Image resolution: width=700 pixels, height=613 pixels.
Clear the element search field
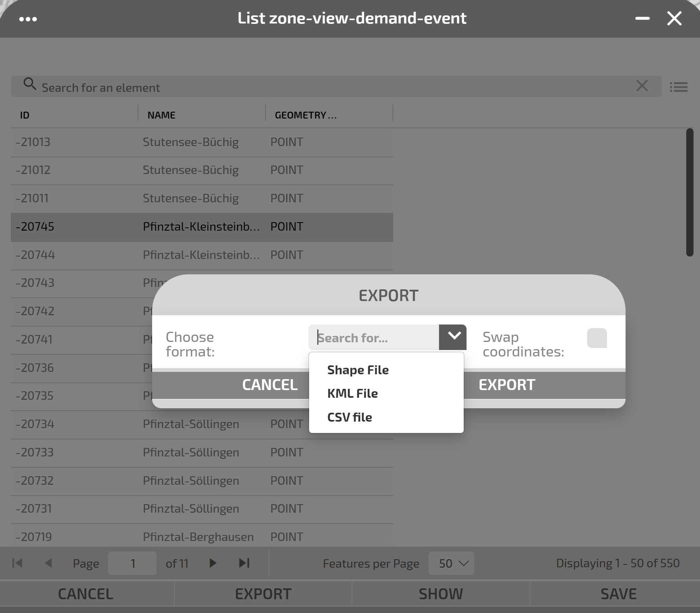[642, 86]
